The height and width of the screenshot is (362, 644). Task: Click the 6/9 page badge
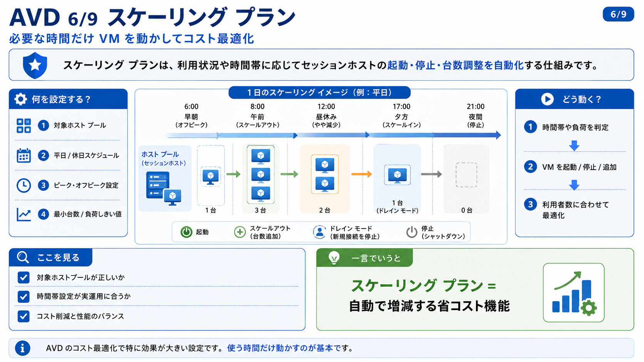click(618, 14)
